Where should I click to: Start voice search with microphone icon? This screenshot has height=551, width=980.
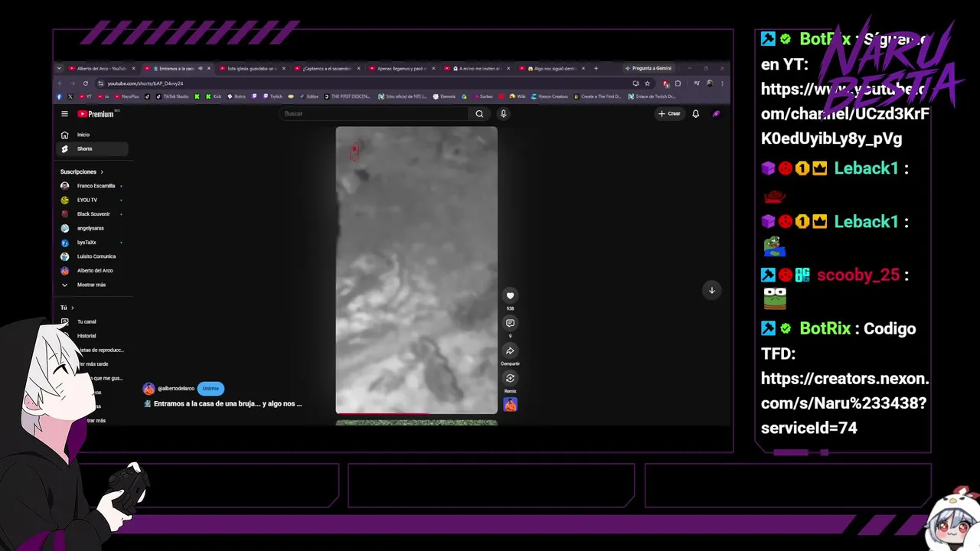[x=503, y=114]
